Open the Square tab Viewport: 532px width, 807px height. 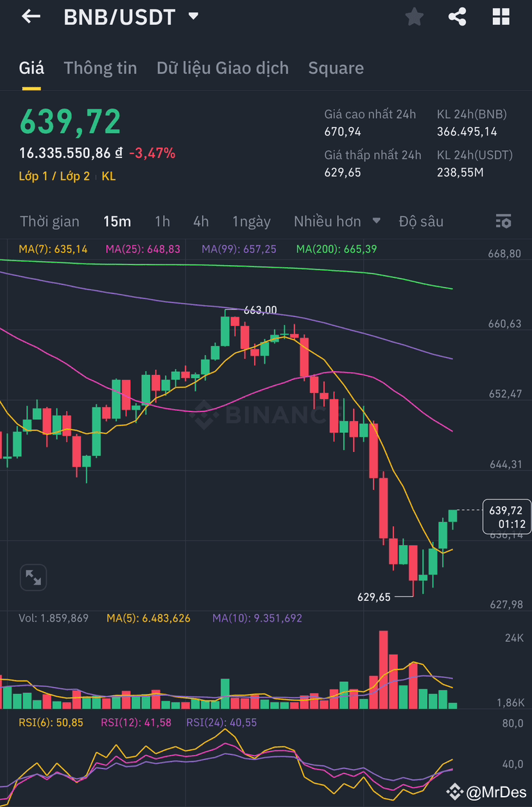[336, 67]
